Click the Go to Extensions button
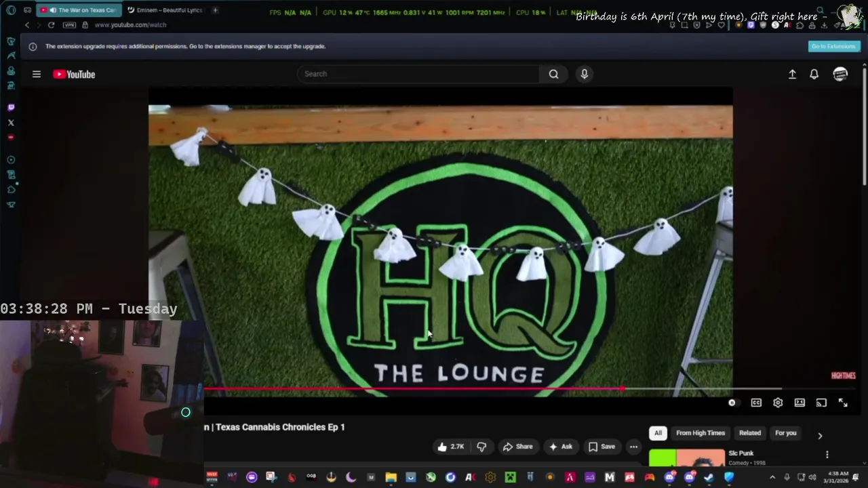868x488 pixels. pyautogui.click(x=834, y=46)
